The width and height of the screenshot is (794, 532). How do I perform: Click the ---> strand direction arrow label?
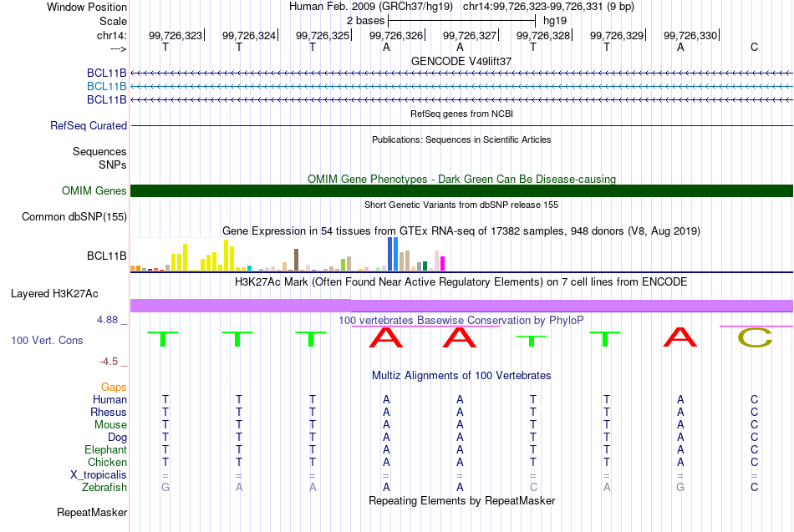(x=119, y=48)
